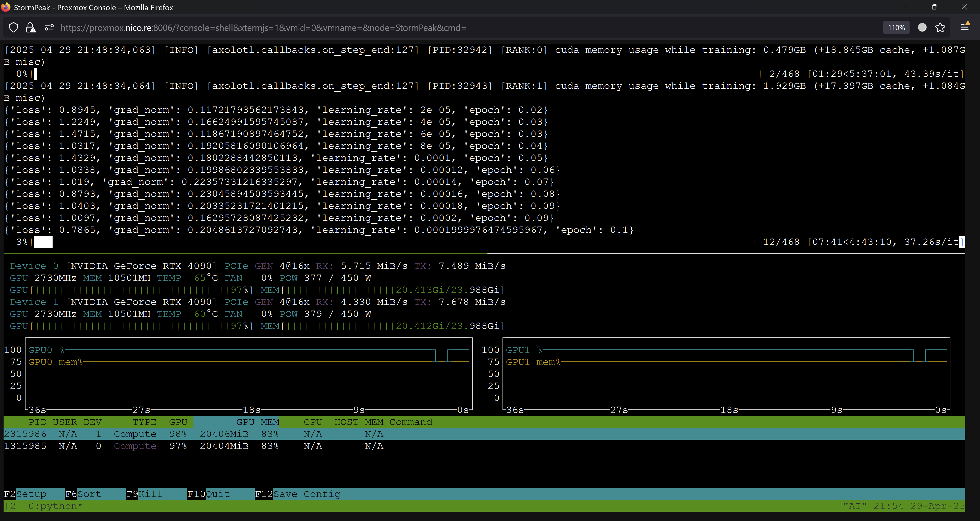Click the 110% zoom level badge
Image resolution: width=980 pixels, height=521 pixels.
pyautogui.click(x=896, y=28)
